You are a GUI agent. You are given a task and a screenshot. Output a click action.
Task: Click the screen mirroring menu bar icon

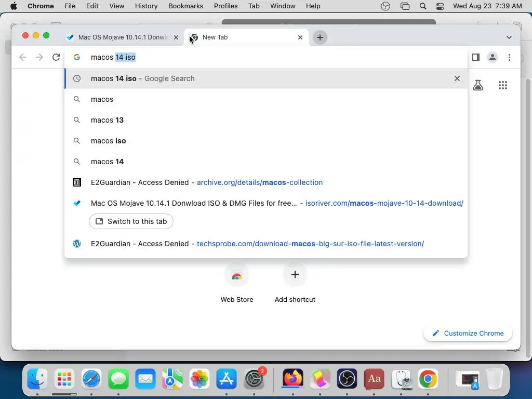(x=405, y=6)
